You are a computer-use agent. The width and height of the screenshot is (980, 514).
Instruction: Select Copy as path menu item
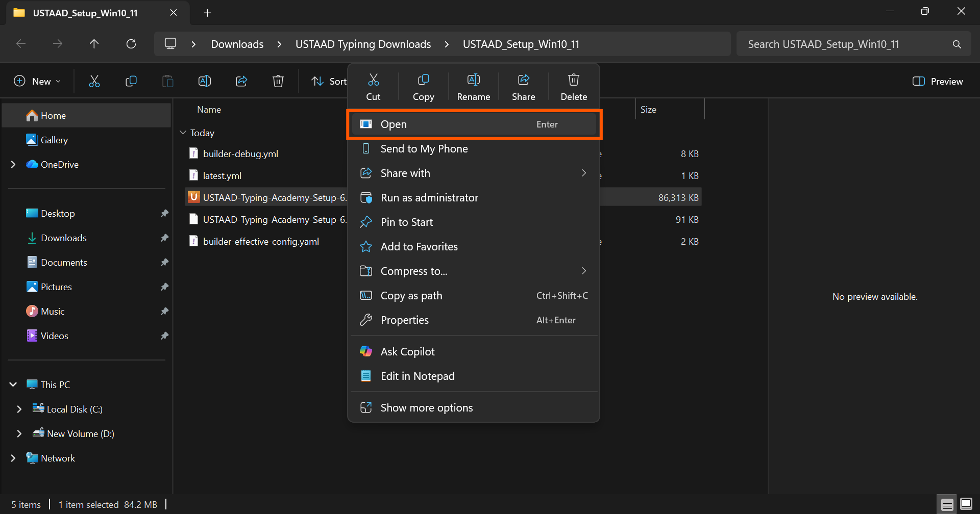(411, 295)
